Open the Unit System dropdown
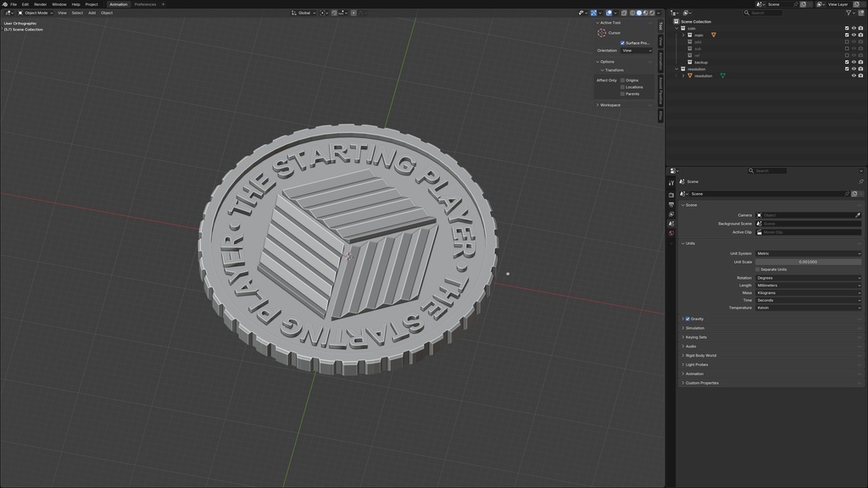 [x=808, y=253]
